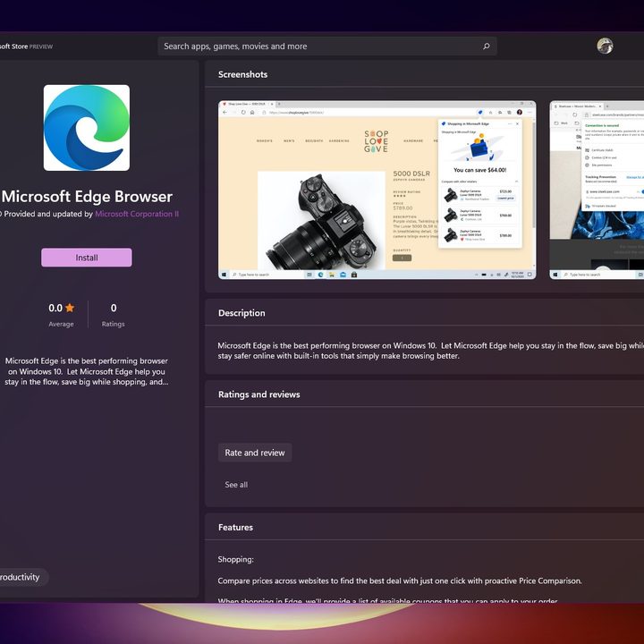Open the Microsoft Corporation II publisher link
The width and height of the screenshot is (644, 644).
coord(137,214)
